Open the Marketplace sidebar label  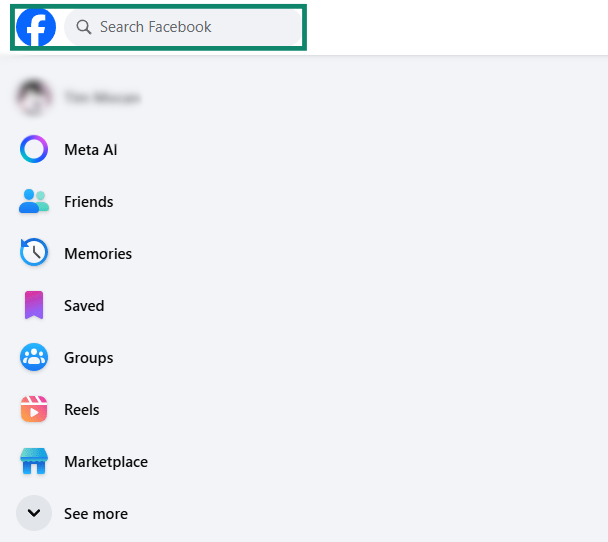pyautogui.click(x=106, y=462)
